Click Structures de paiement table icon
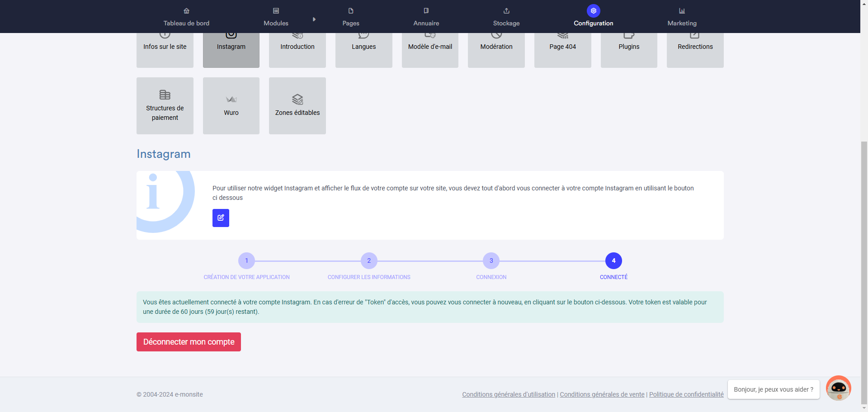This screenshot has width=868, height=412. click(165, 95)
